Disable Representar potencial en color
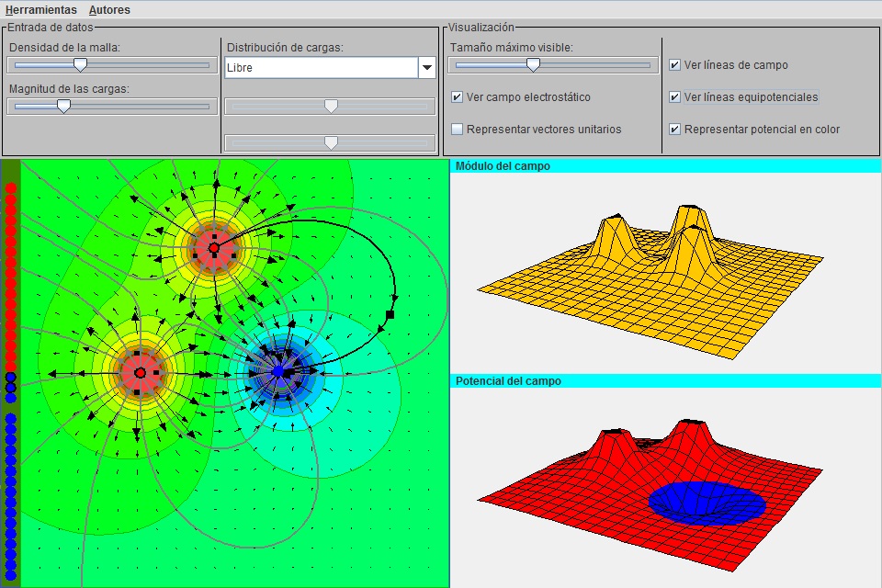The width and height of the screenshot is (882, 588). coord(675,130)
